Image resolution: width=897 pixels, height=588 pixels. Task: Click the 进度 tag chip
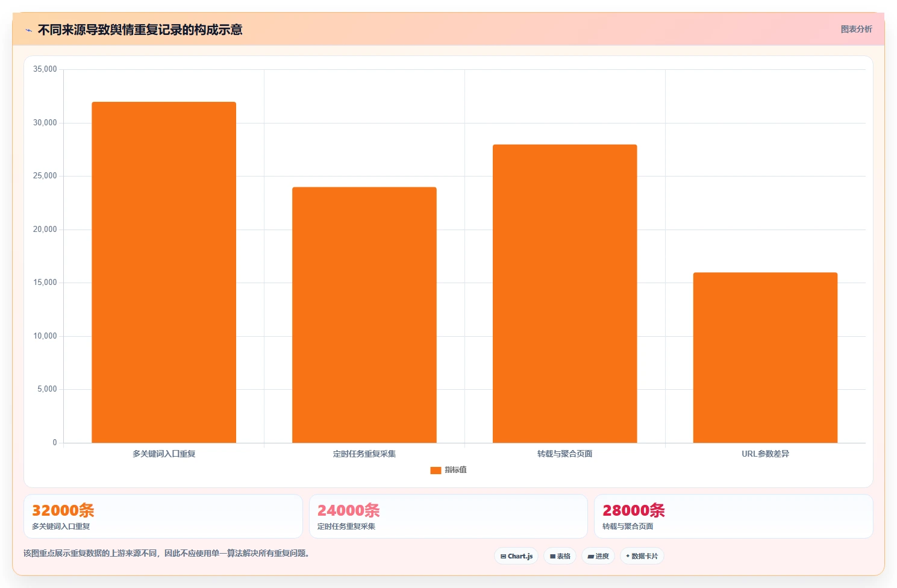[598, 556]
